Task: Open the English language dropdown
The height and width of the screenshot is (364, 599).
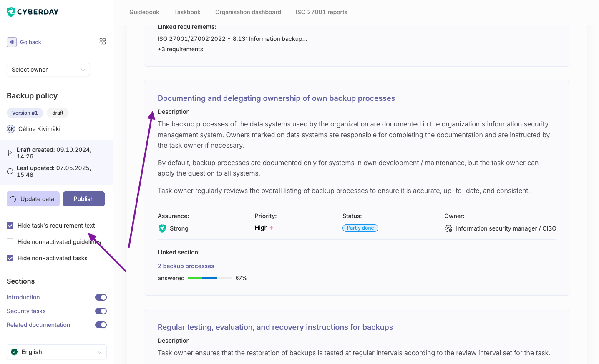Action: coord(57,352)
